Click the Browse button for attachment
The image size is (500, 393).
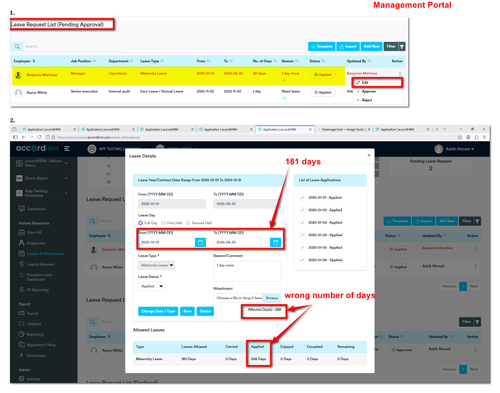(272, 298)
